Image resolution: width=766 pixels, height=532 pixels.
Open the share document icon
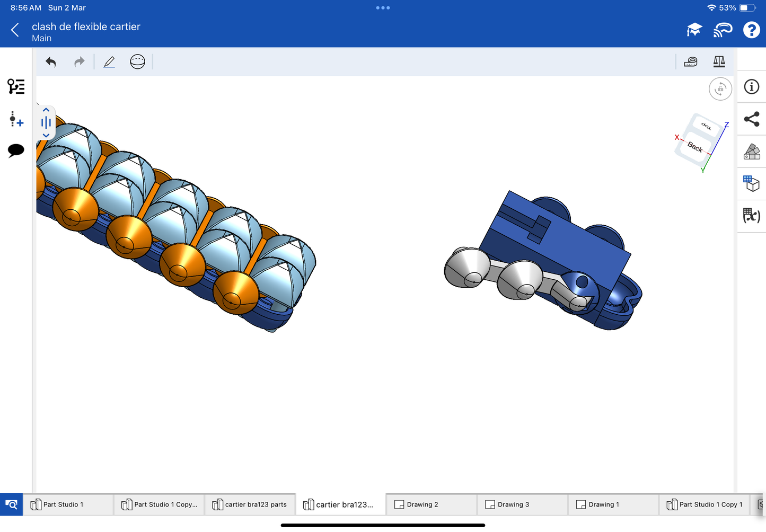point(751,119)
